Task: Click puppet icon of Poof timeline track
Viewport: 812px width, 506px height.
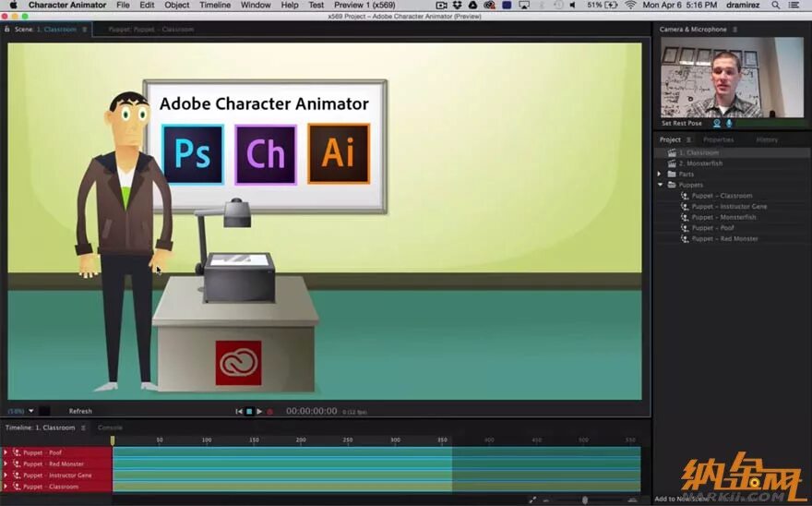Action: [x=17, y=452]
